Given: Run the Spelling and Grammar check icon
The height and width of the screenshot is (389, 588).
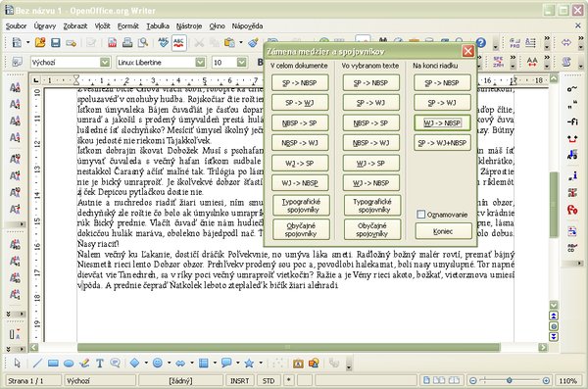Looking at the screenshot, I should (163, 42).
